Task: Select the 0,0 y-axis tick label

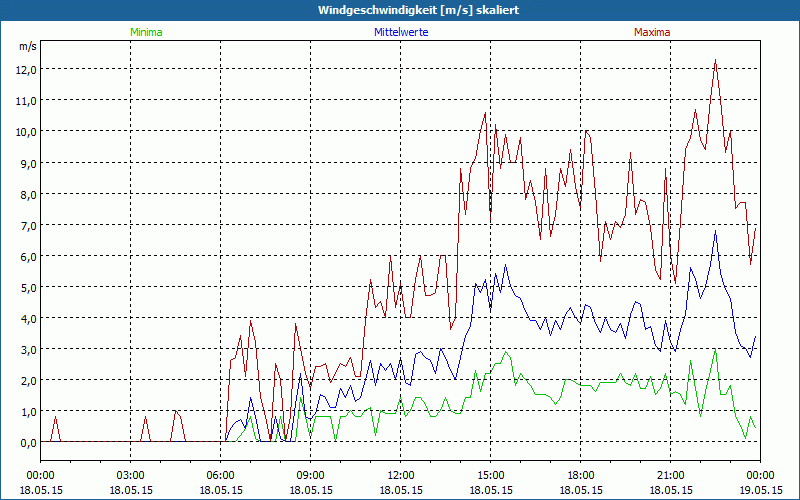Action: pos(26,442)
